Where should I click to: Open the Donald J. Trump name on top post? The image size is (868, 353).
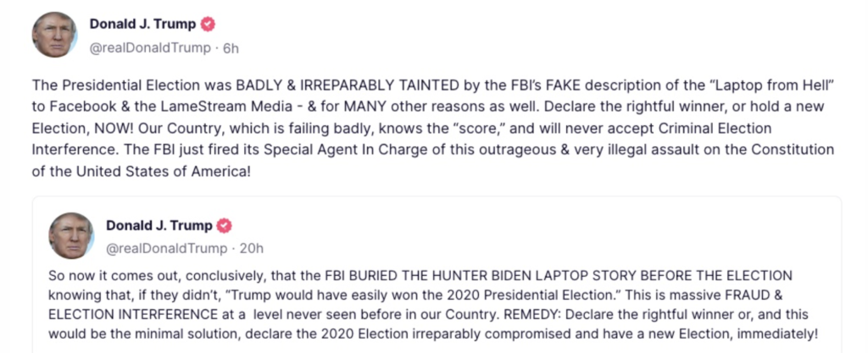(142, 25)
